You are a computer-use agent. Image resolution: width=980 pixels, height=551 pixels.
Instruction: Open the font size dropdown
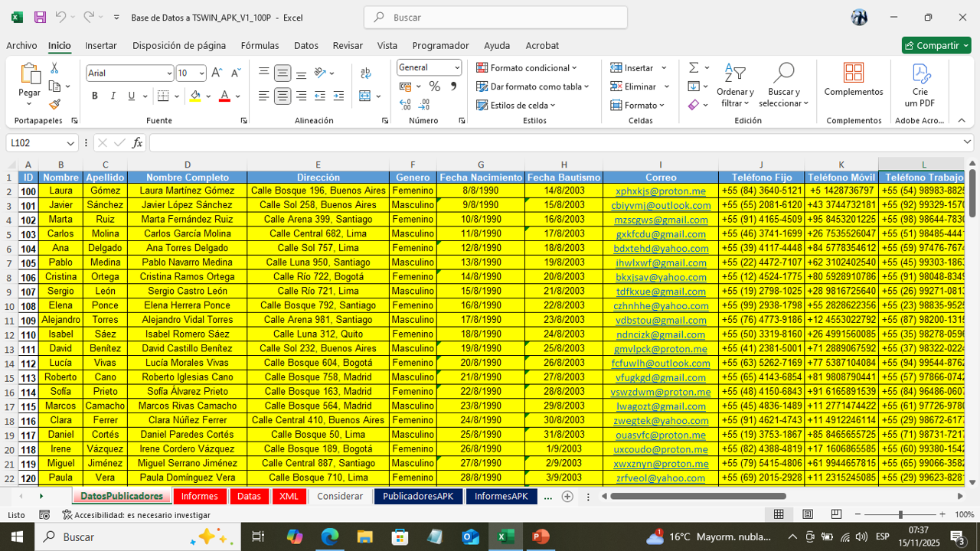click(x=202, y=73)
